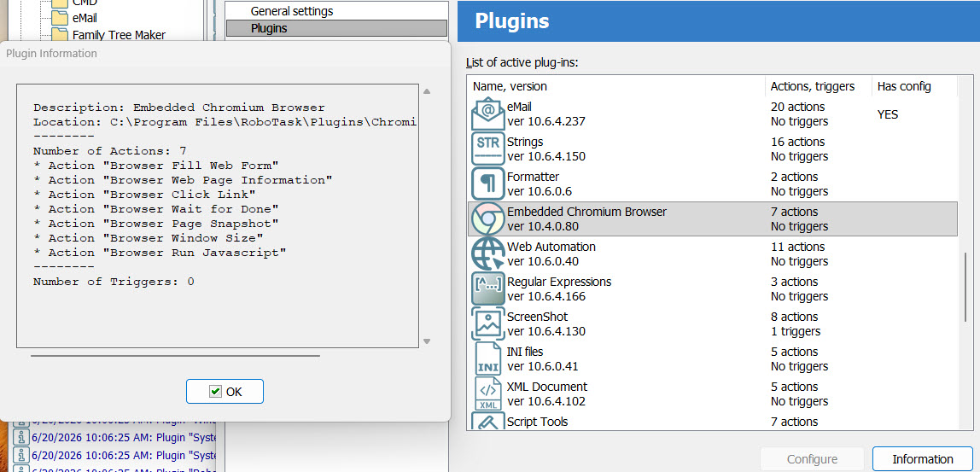Click the Regular Expressions plugin icon
The image size is (980, 472).
(487, 288)
